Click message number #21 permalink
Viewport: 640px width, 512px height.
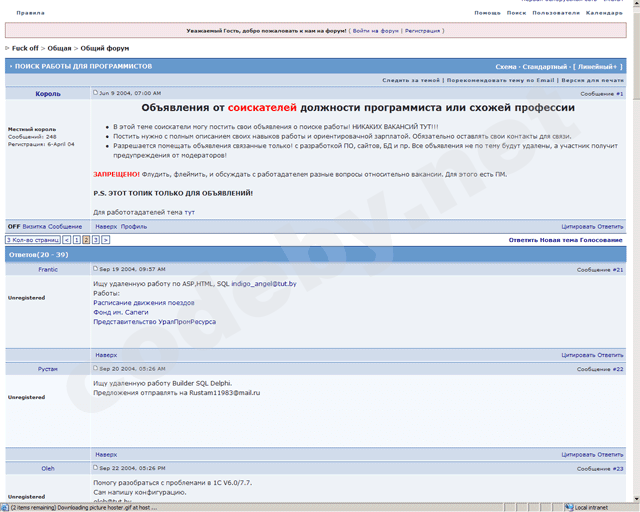pos(618,269)
